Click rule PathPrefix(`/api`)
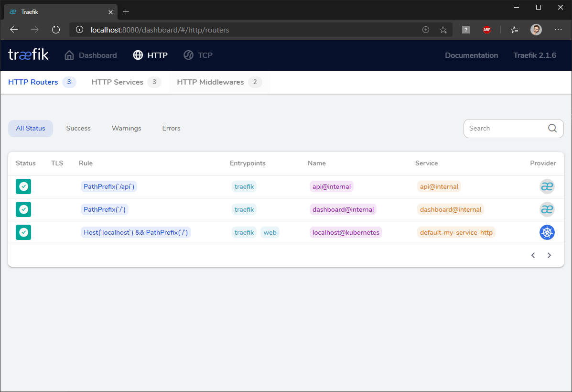The height and width of the screenshot is (392, 572). click(109, 186)
